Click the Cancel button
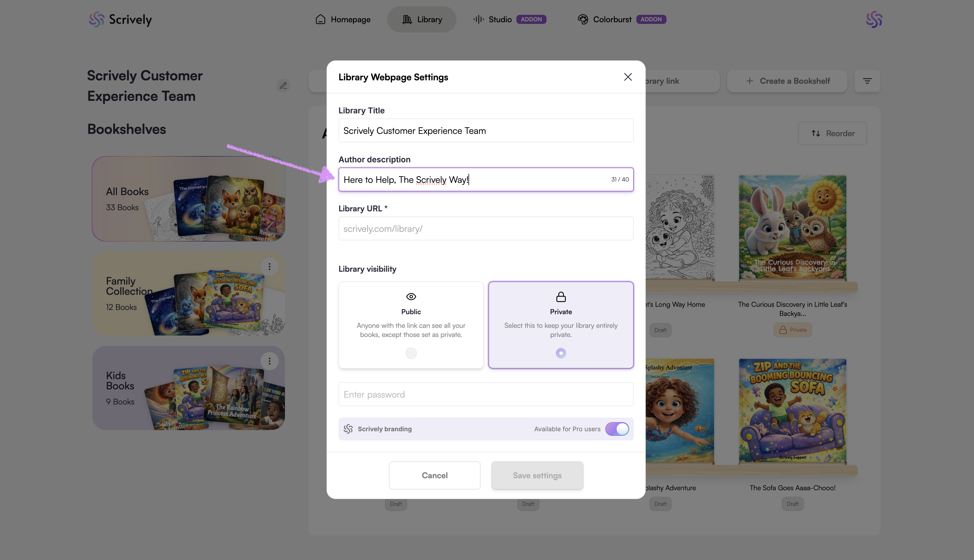Screen dimensions: 974x560 click(434, 475)
